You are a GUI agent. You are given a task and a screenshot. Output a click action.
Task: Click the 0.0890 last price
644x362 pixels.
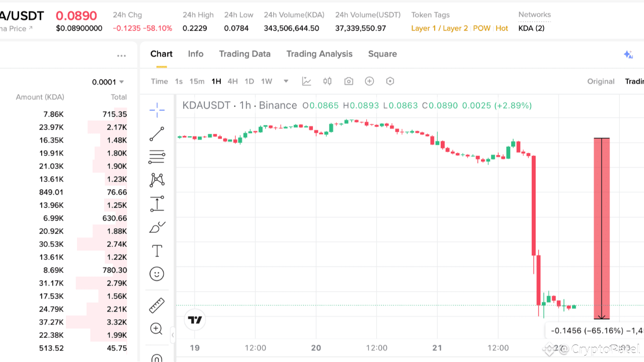pos(76,16)
